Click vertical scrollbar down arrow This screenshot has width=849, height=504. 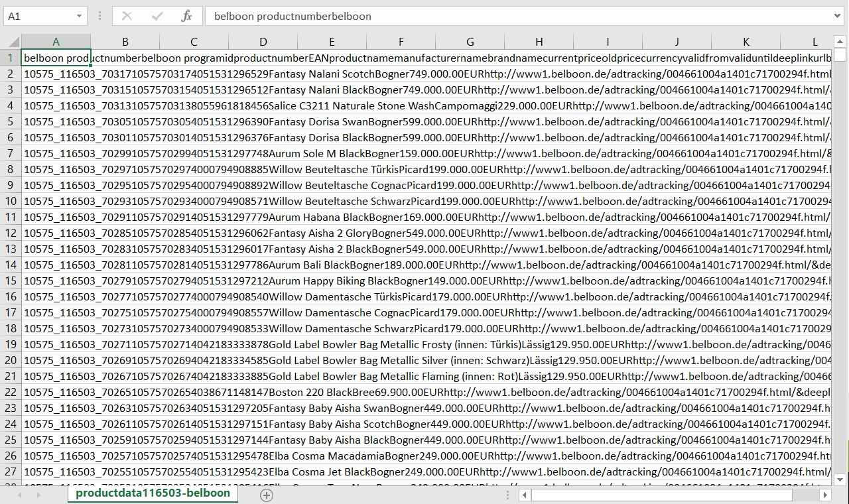[840, 479]
